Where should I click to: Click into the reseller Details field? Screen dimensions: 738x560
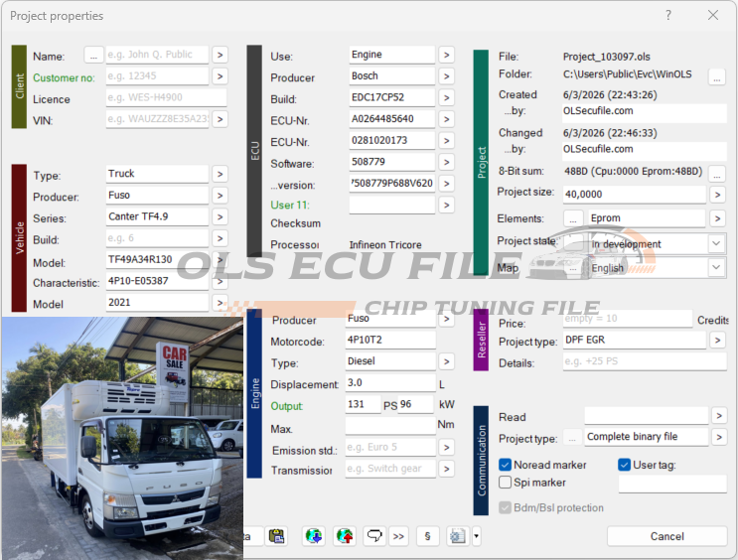point(645,361)
